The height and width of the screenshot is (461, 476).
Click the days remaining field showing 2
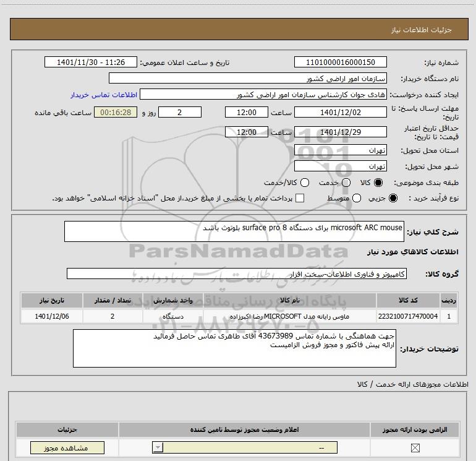[x=180, y=112]
